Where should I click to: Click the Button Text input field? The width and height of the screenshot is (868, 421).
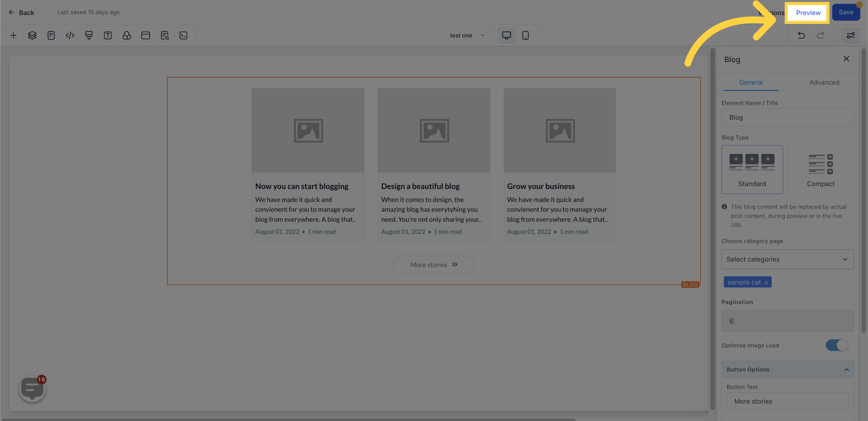point(787,401)
